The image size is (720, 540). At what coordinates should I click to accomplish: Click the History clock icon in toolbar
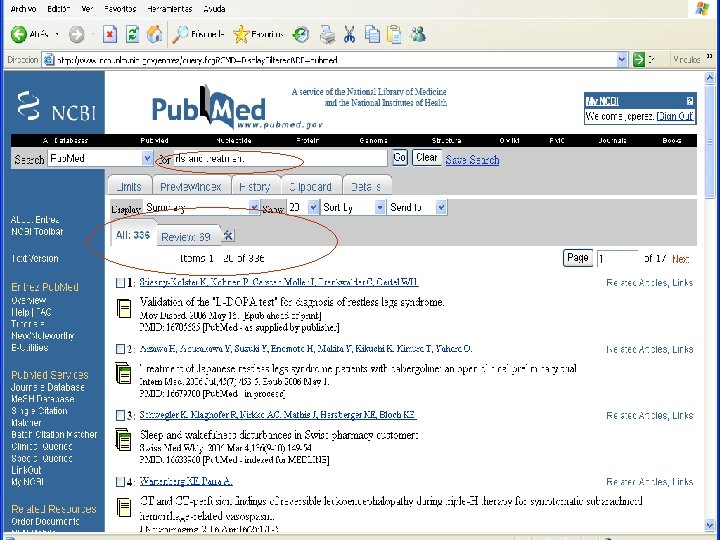[x=301, y=34]
